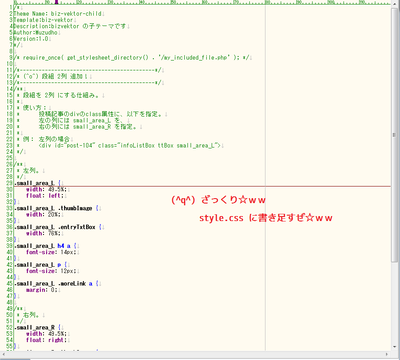Select line number 9 in the gutter
Viewport: 400px width, 360px height.
11,58
